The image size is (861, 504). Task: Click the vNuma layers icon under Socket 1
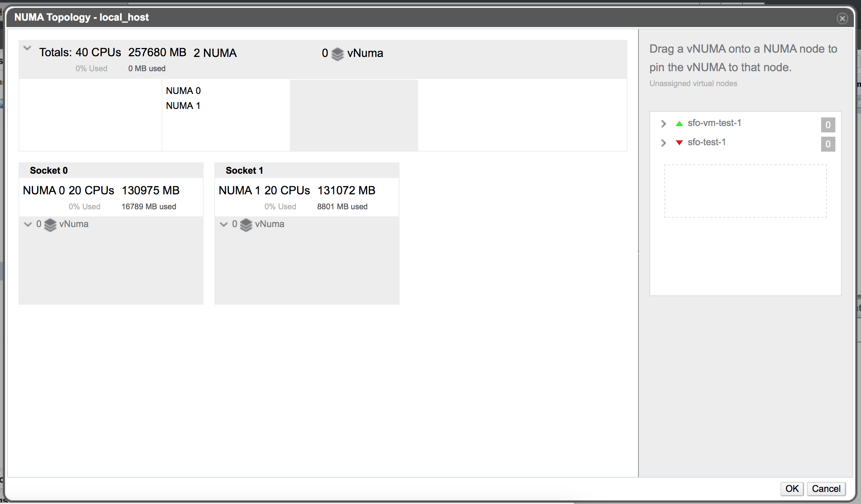click(x=246, y=225)
